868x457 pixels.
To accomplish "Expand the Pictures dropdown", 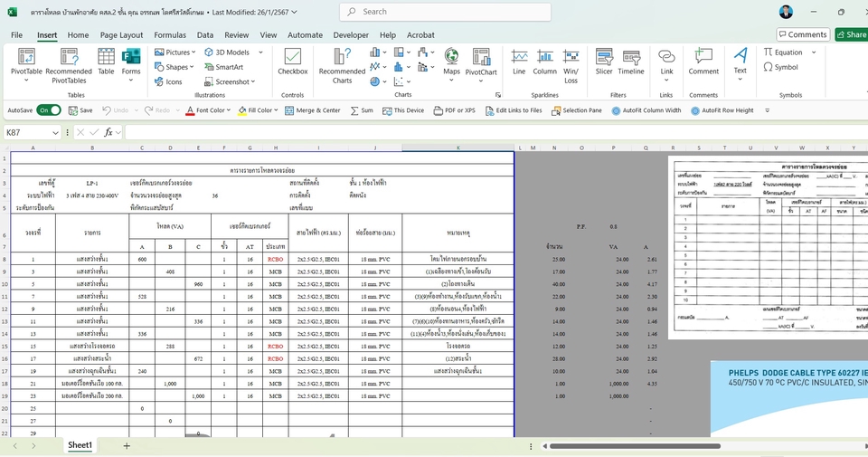I will (193, 52).
